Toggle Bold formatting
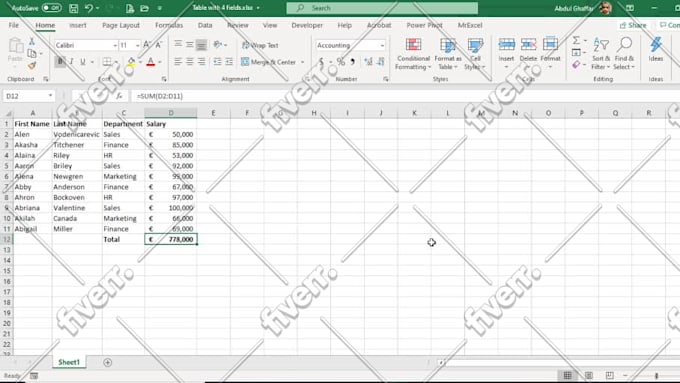Screen dimensions: 680x383 (x=60, y=62)
